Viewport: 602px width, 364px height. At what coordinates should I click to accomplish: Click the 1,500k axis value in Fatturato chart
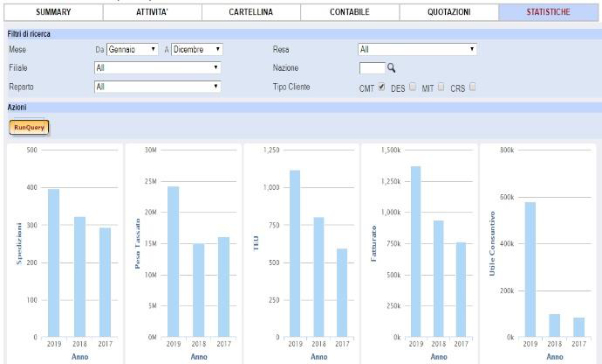[391, 150]
